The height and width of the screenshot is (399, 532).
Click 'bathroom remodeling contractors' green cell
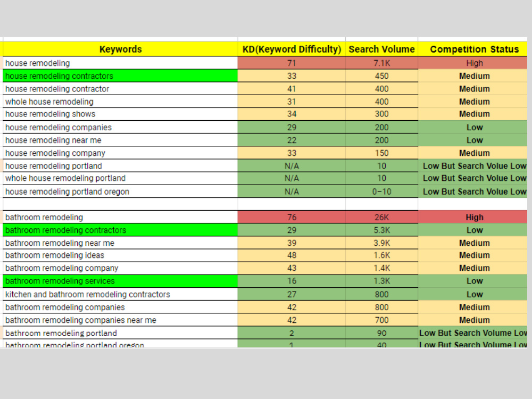click(120, 230)
